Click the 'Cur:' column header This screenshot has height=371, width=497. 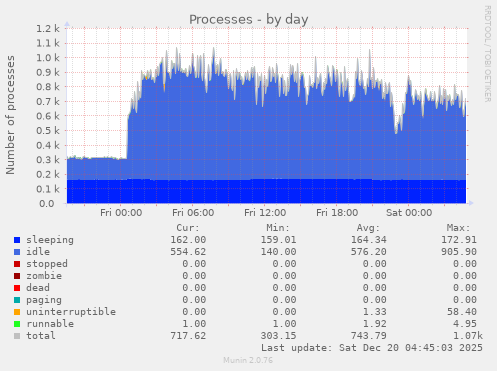pos(188,228)
